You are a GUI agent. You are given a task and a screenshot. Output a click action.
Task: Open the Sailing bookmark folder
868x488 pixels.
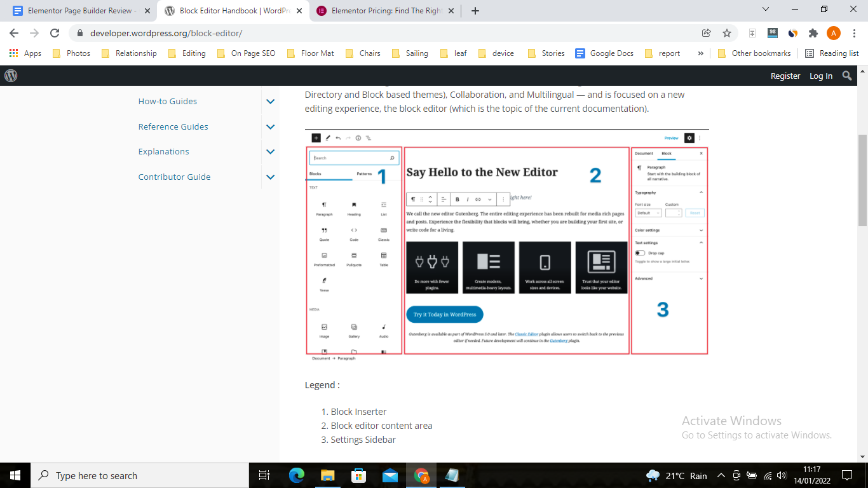(410, 53)
